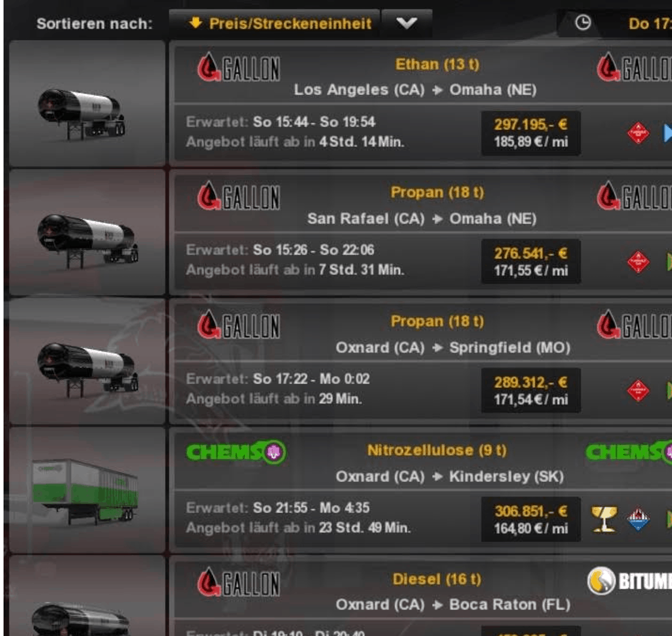Select the green Chemso trailer thumbnail
The width and height of the screenshot is (672, 636).
pyautogui.click(x=87, y=490)
